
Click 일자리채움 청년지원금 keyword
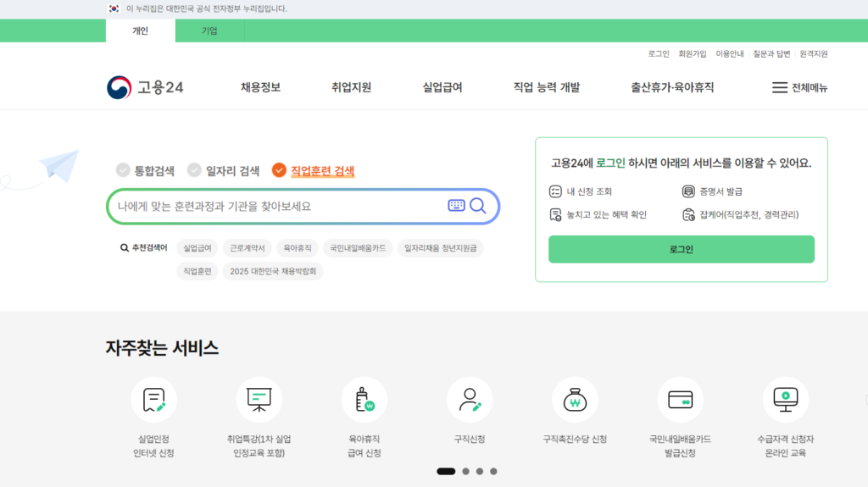441,248
